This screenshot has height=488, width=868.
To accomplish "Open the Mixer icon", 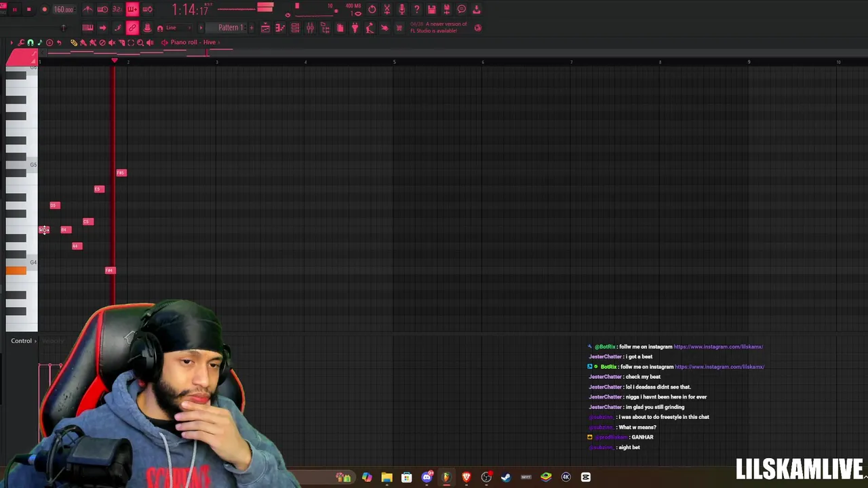I will point(310,28).
